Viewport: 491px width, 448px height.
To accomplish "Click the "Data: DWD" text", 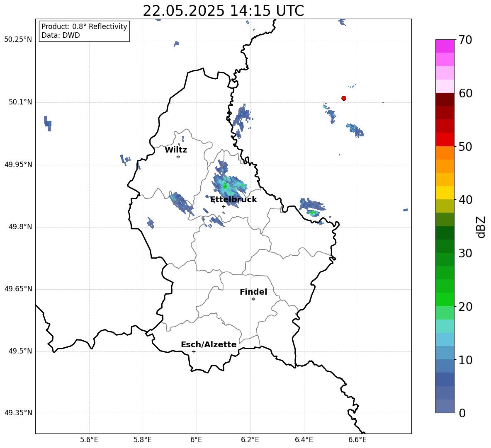I will point(61,35).
